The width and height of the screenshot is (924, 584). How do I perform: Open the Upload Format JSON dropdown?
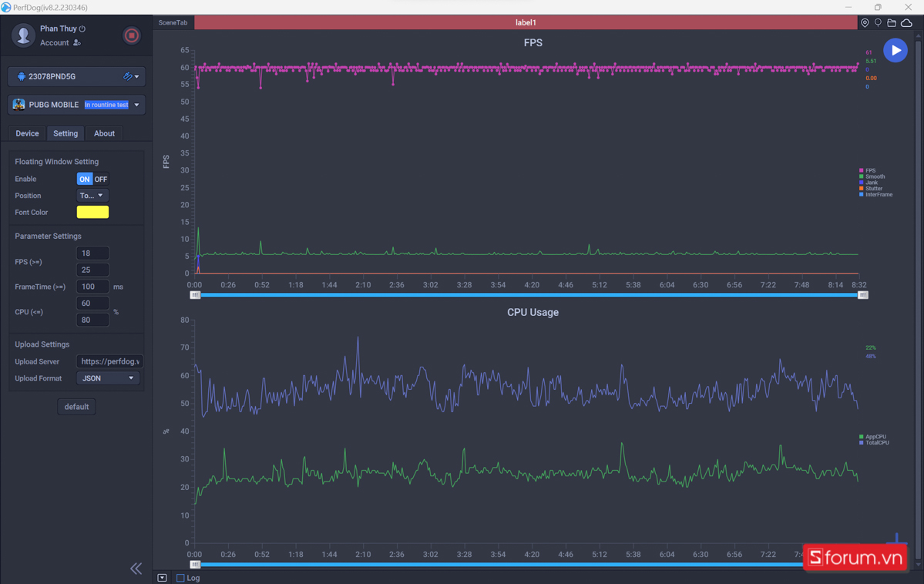click(x=108, y=378)
